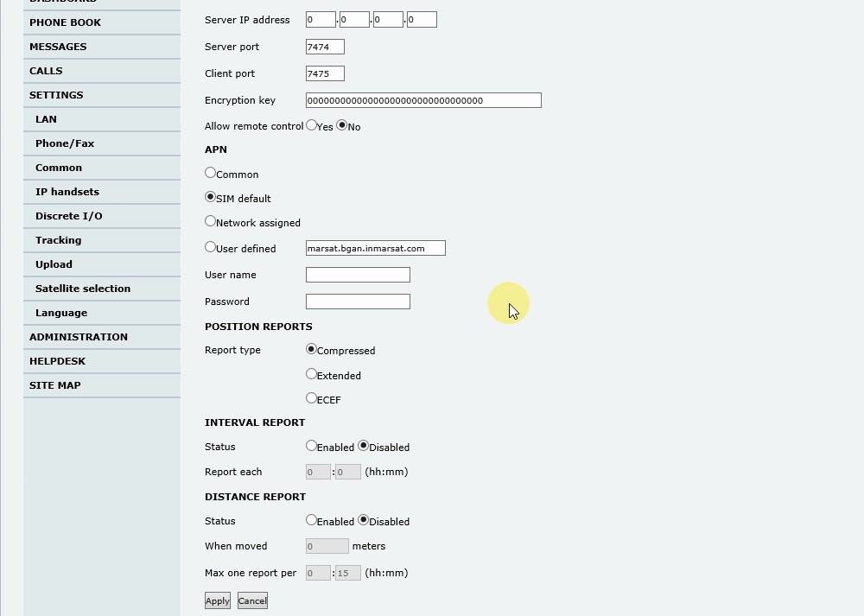Screen dimensions: 864x616
Task: Select ECEF report type
Action: click(312, 398)
